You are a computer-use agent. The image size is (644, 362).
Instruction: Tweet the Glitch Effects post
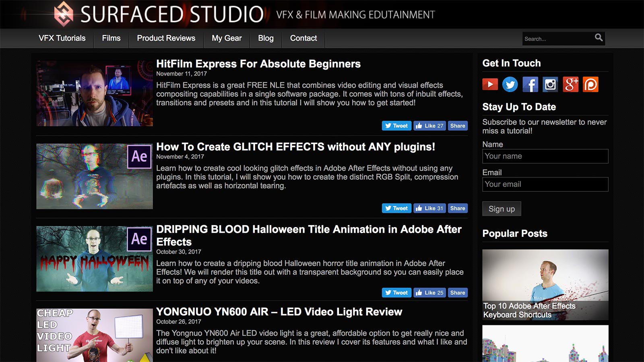[396, 208]
